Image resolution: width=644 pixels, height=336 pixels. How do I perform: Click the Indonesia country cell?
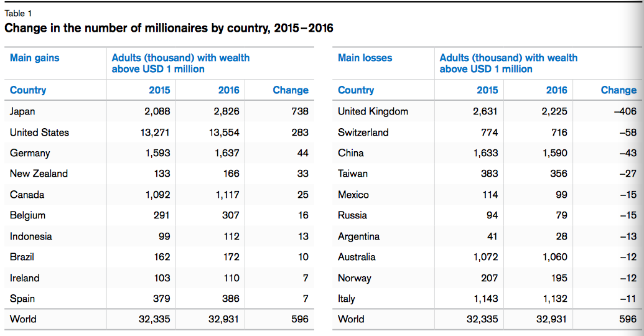pos(31,236)
